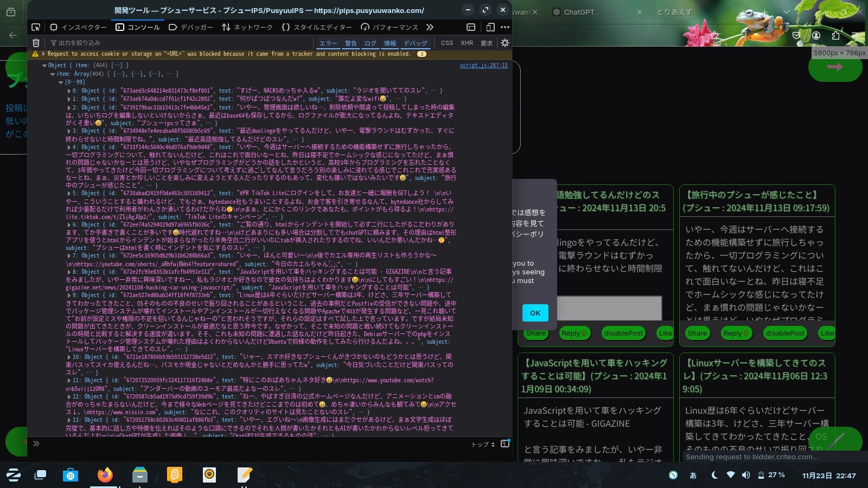Open console settings gear

coord(505,43)
